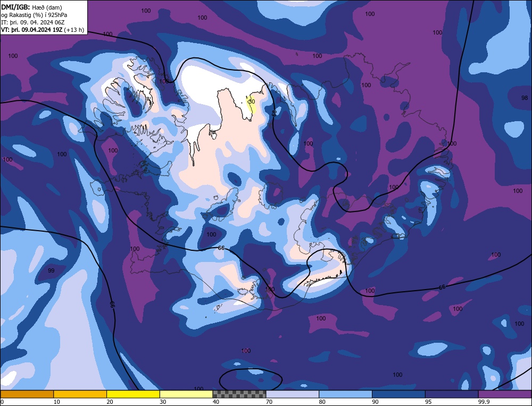Click the legend scale label '90'
The width and height of the screenshot is (532, 406).
376,402
